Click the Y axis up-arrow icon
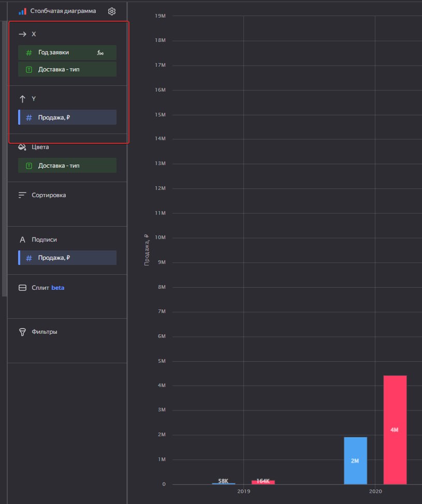The height and width of the screenshot is (504, 422). coord(22,99)
